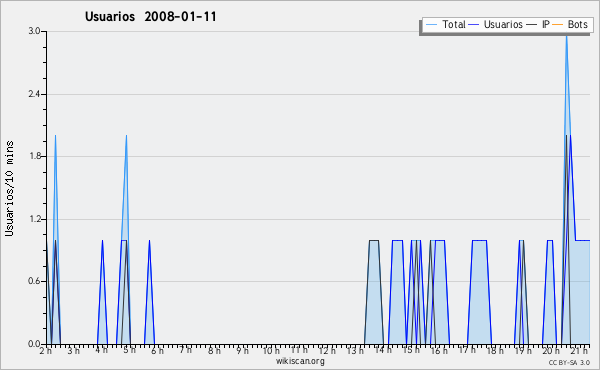This screenshot has height=370, width=600.
Task: Click the light-blue peak tip near 5 h
Action: click(126, 137)
